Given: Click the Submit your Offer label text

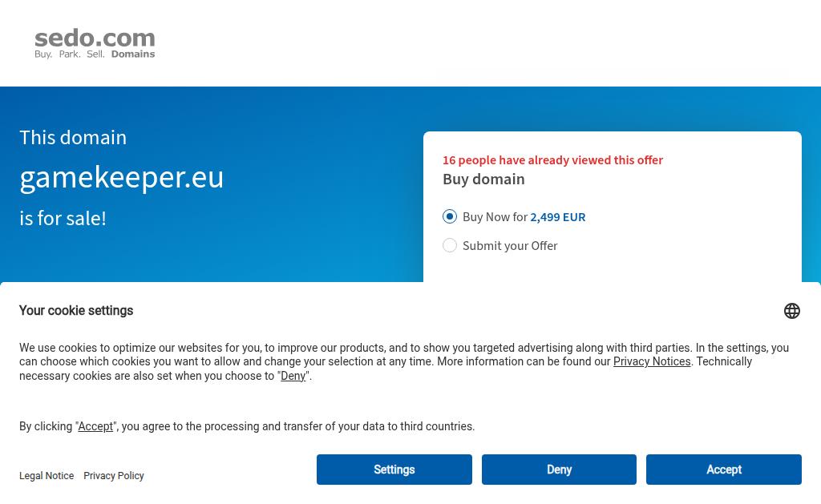Looking at the screenshot, I should pos(510,246).
